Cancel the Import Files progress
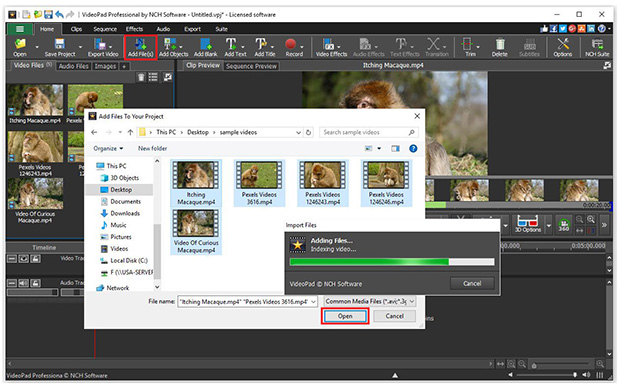This screenshot has height=385, width=620. [472, 283]
